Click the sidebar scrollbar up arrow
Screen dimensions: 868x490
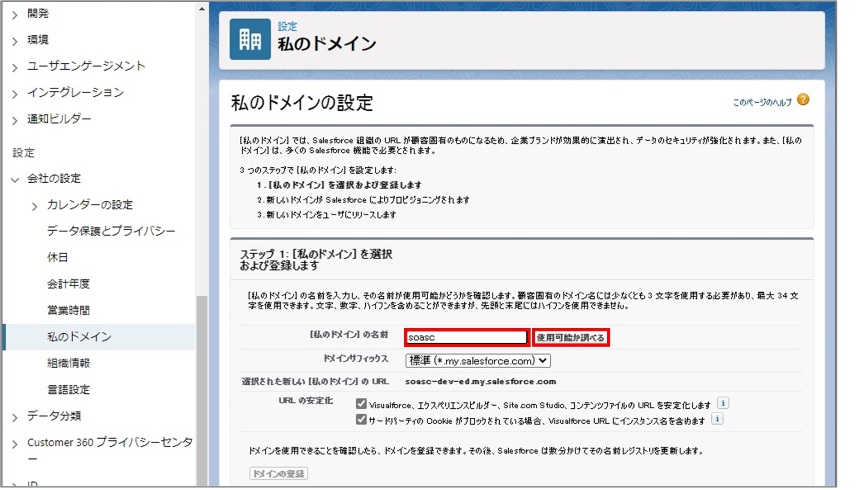coord(202,9)
